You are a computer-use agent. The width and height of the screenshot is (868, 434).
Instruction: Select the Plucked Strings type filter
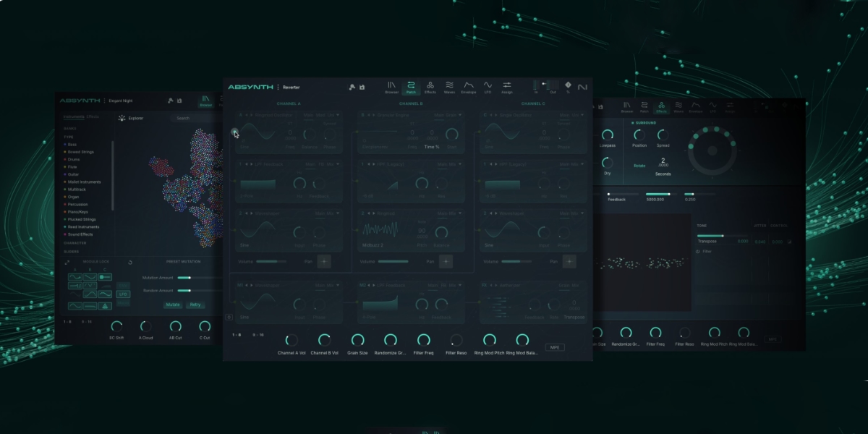80,219
